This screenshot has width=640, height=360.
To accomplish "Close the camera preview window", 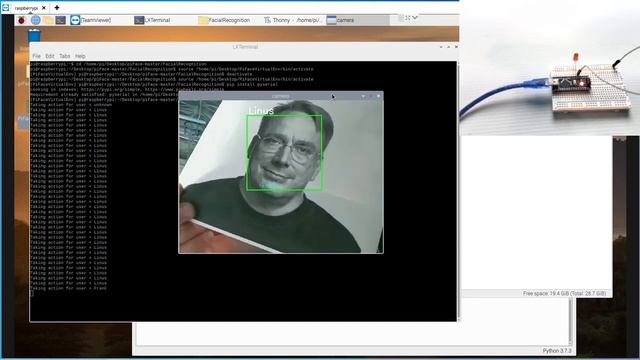I will pyautogui.click(x=378, y=96).
